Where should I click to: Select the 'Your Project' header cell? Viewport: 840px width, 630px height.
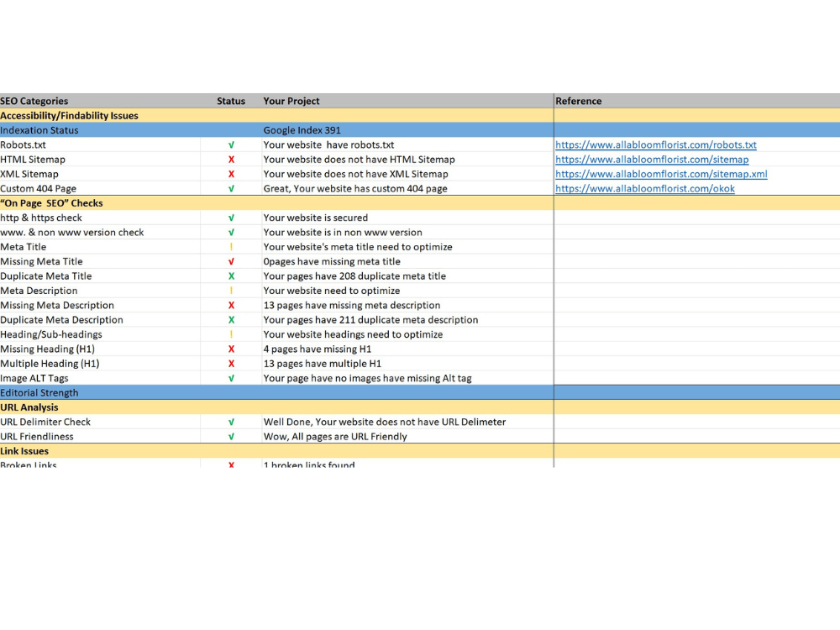pos(407,101)
